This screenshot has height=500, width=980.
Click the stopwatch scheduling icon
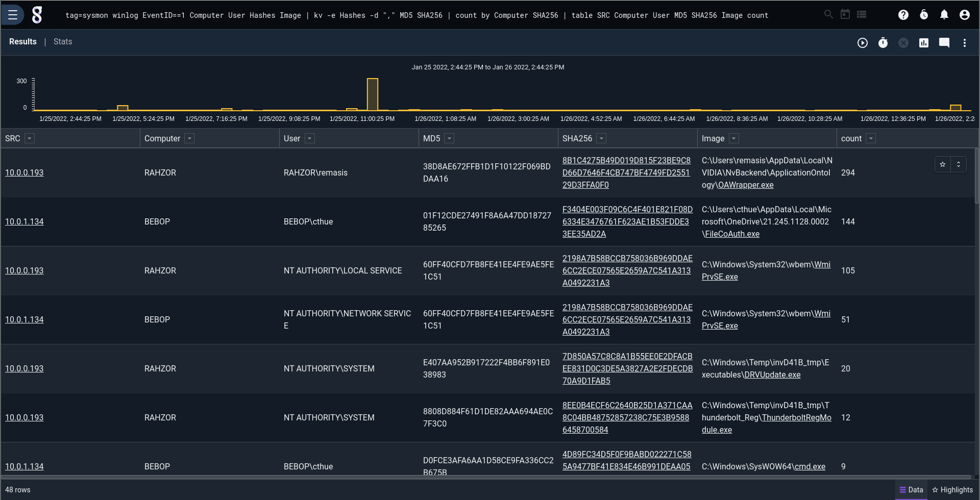[x=883, y=43]
